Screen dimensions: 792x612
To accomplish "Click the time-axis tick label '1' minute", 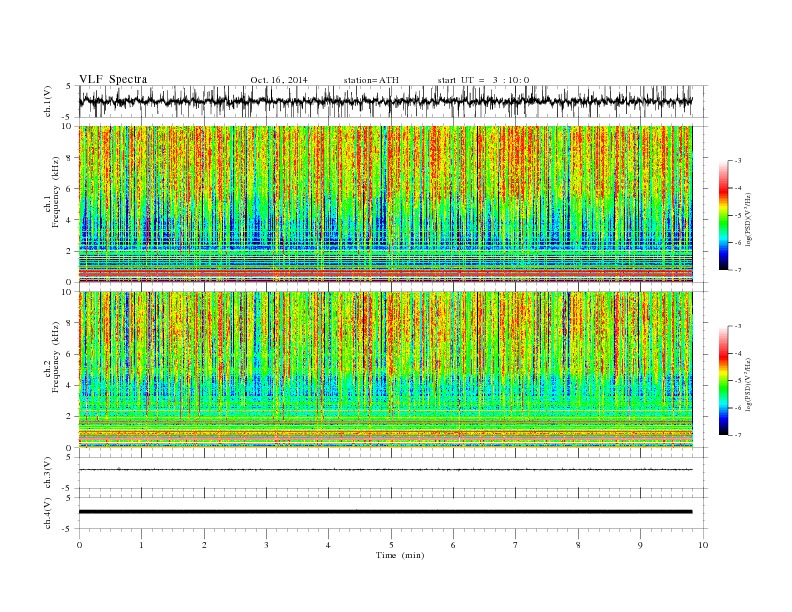I will (141, 545).
